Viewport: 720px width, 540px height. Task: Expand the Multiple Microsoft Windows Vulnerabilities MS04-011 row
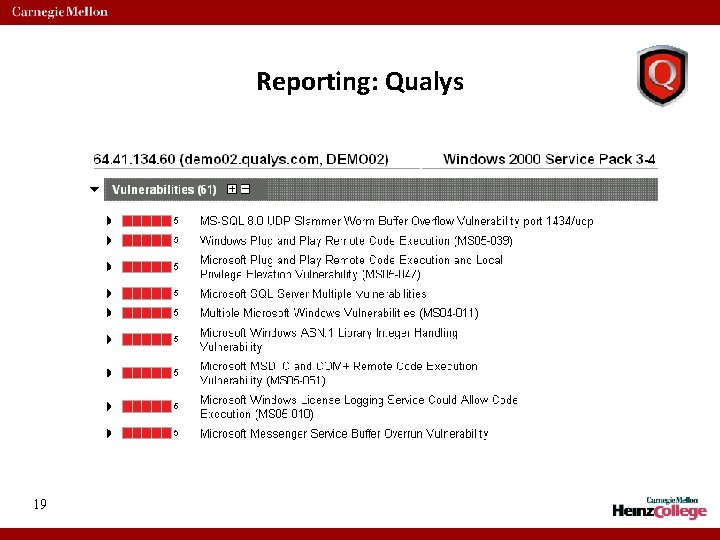109,313
